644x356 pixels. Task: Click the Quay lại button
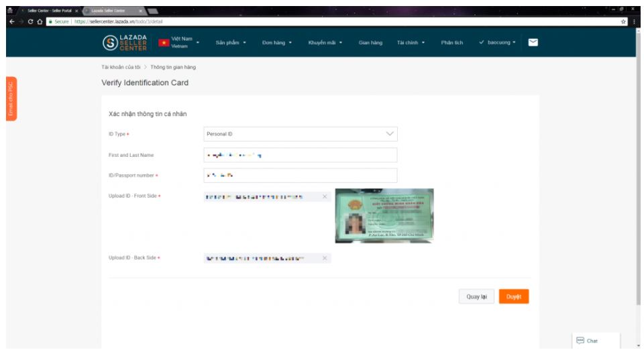pyautogui.click(x=476, y=296)
